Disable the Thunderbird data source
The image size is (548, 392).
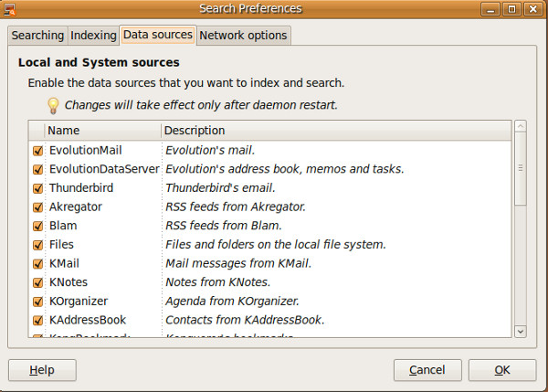37,188
